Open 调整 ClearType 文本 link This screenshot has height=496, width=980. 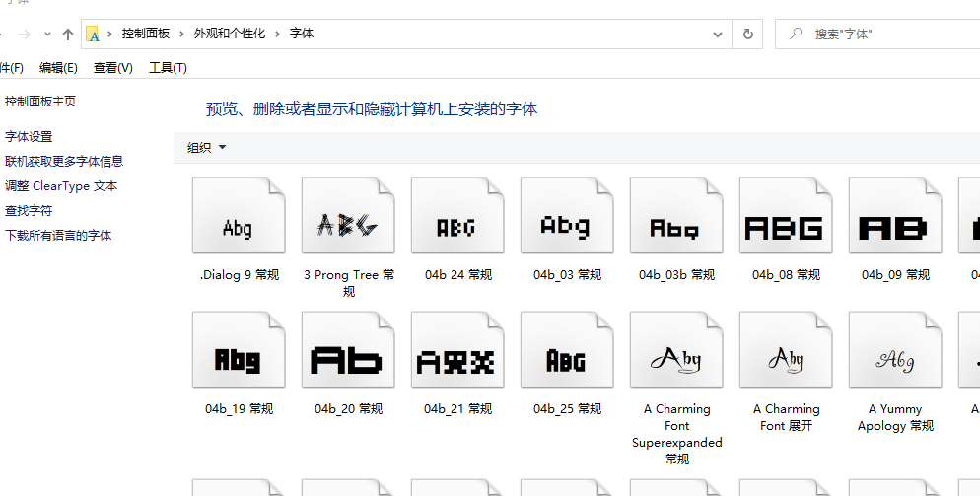point(61,186)
